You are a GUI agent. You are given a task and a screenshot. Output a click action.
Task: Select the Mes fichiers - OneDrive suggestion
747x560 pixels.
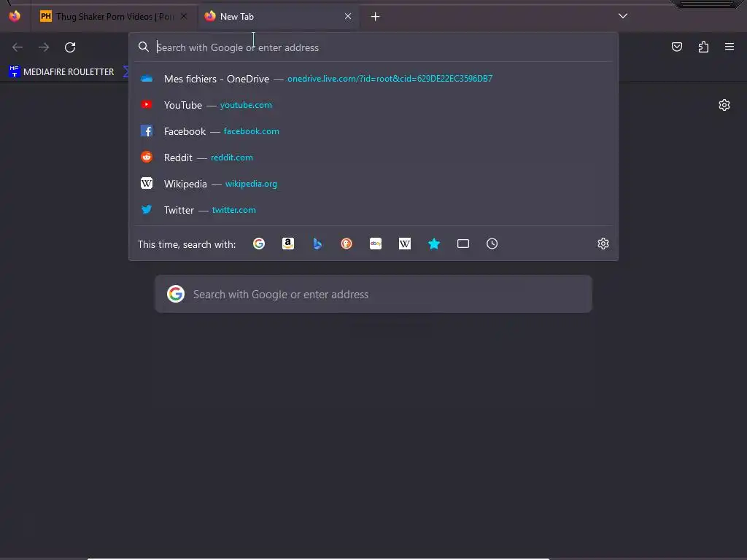(373, 79)
